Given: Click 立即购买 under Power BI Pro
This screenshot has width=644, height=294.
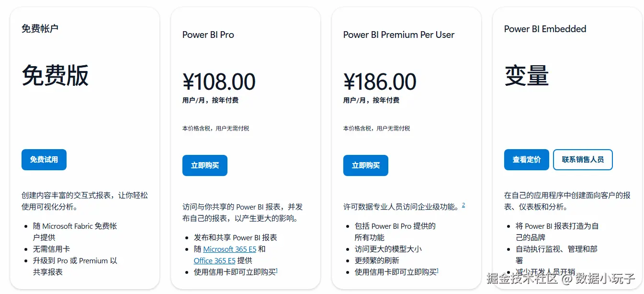Looking at the screenshot, I should pyautogui.click(x=205, y=165).
